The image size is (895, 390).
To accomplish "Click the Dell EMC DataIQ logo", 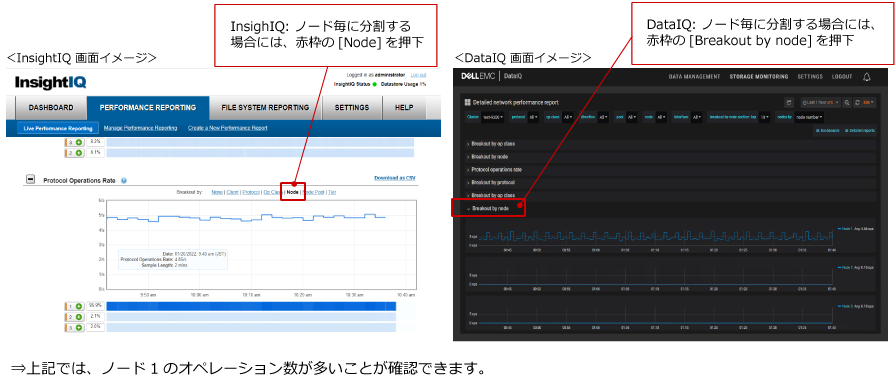I will click(491, 77).
